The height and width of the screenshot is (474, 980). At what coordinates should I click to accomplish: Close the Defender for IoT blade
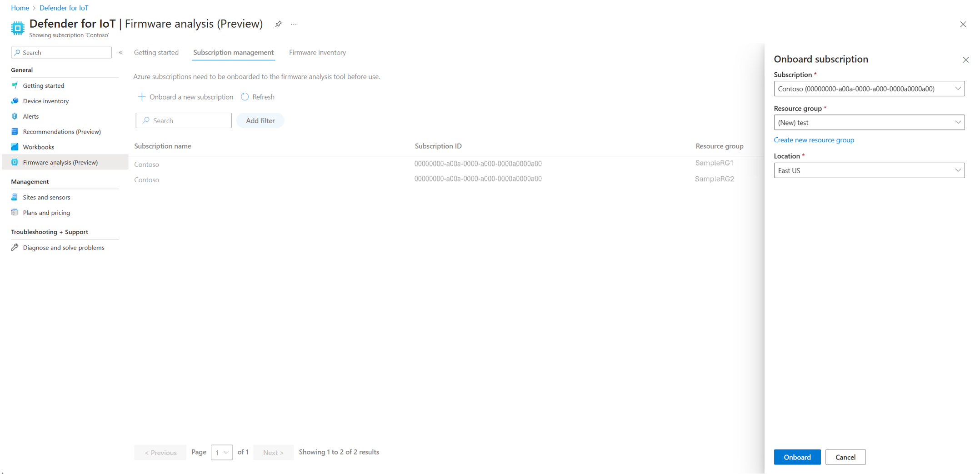pyautogui.click(x=963, y=25)
